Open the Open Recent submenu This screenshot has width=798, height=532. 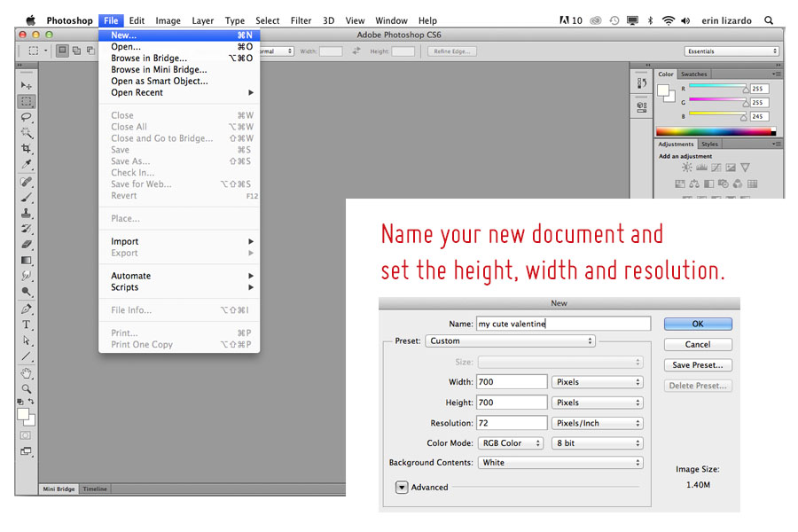179,92
